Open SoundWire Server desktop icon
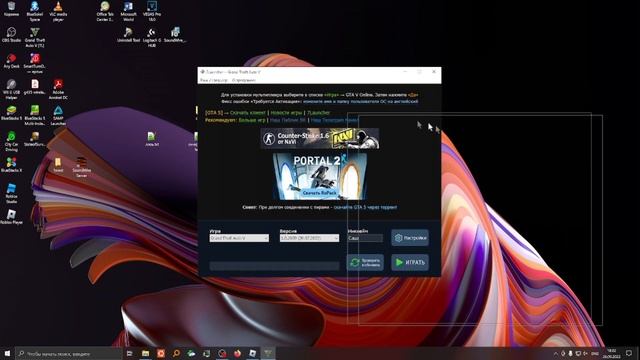This screenshot has width=640, height=360. [x=82, y=168]
